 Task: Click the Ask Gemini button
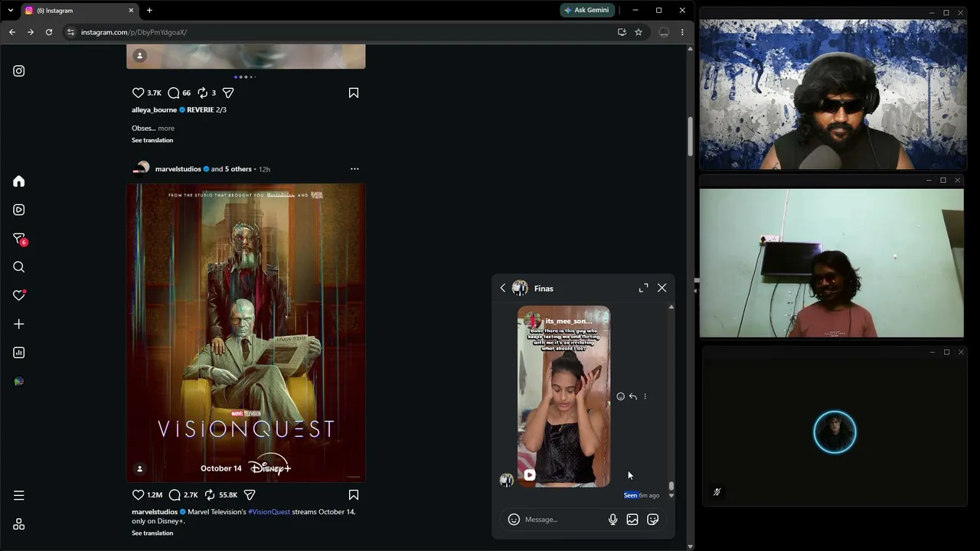pos(587,11)
